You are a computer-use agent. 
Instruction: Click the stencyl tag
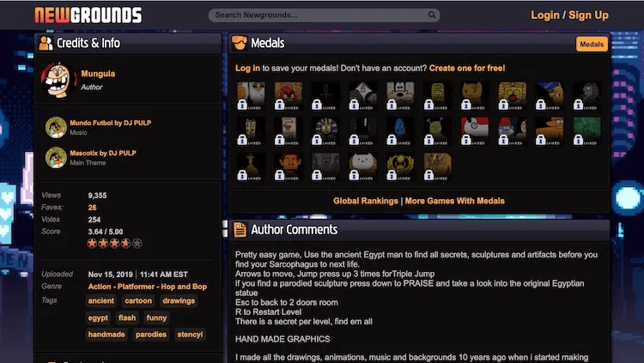190,335
